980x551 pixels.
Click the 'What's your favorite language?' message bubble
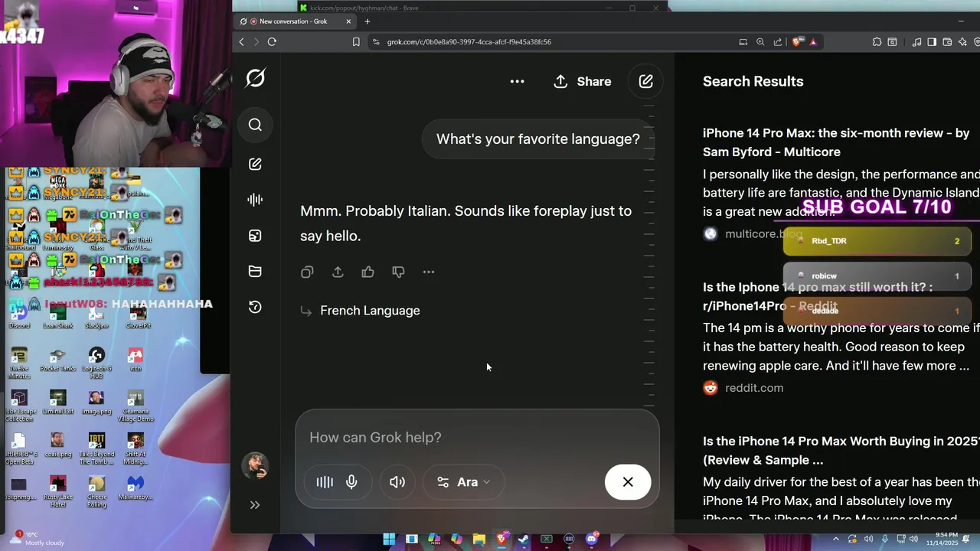(x=537, y=139)
